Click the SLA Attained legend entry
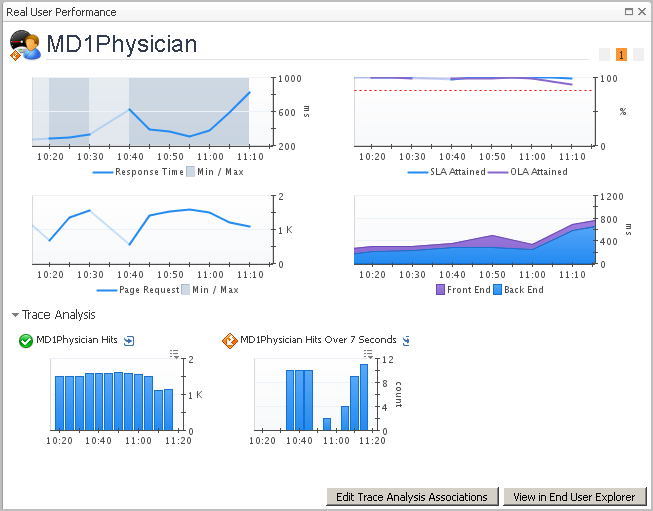653x511 pixels. [x=446, y=172]
